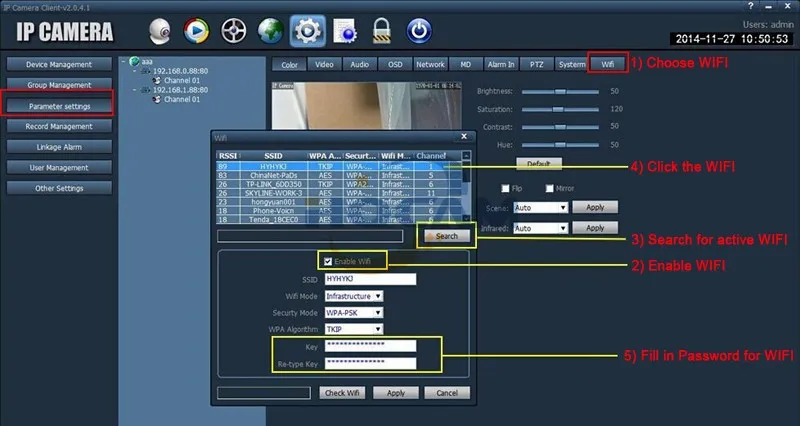Switch to the Audio tab

pos(359,65)
